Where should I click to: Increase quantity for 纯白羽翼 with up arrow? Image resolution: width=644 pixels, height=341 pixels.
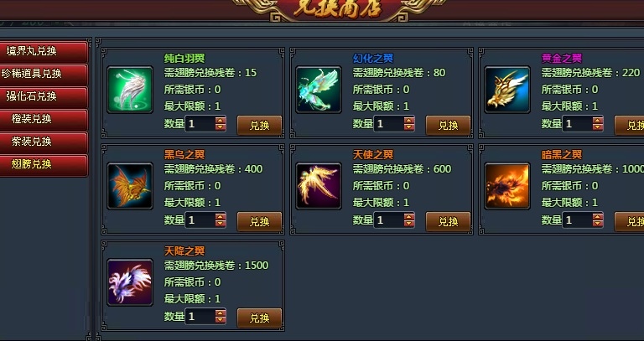221,121
